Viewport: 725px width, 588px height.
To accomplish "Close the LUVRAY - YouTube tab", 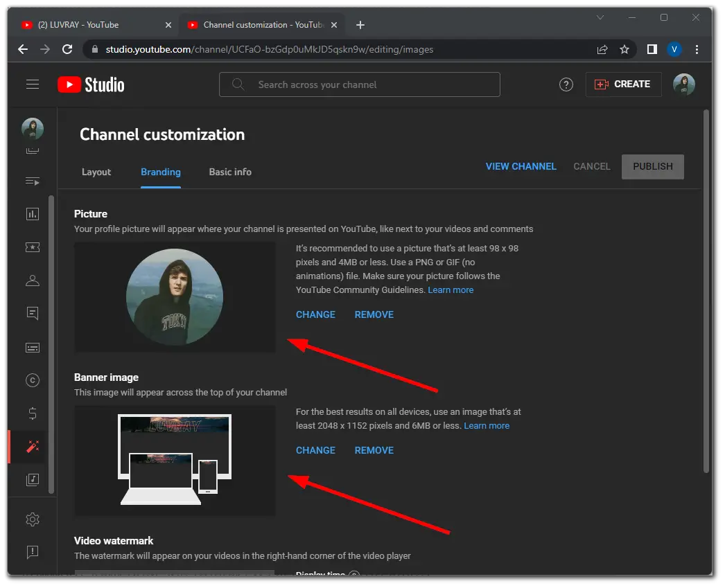I will click(168, 25).
